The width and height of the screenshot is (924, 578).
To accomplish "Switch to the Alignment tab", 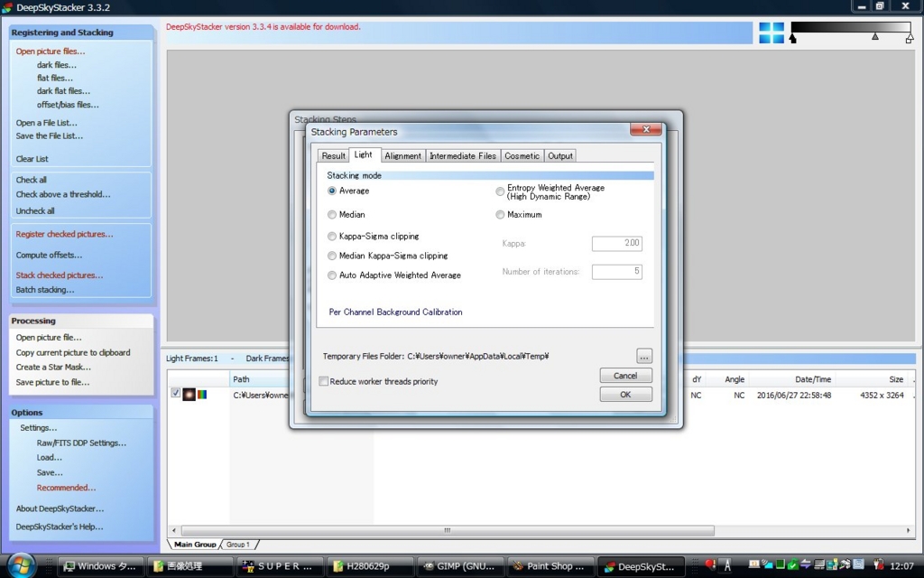I will (403, 155).
